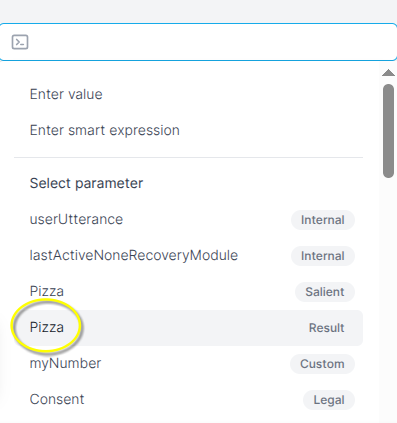The width and height of the screenshot is (397, 423).
Task: Click the Internal badge beside lastActiveNoneRecoveryModule
Action: (x=323, y=256)
